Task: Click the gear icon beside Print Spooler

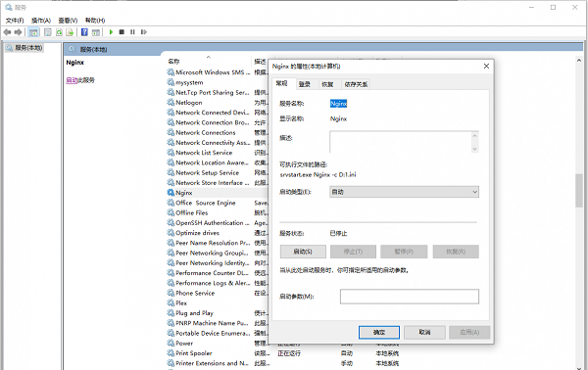Action: tap(171, 353)
